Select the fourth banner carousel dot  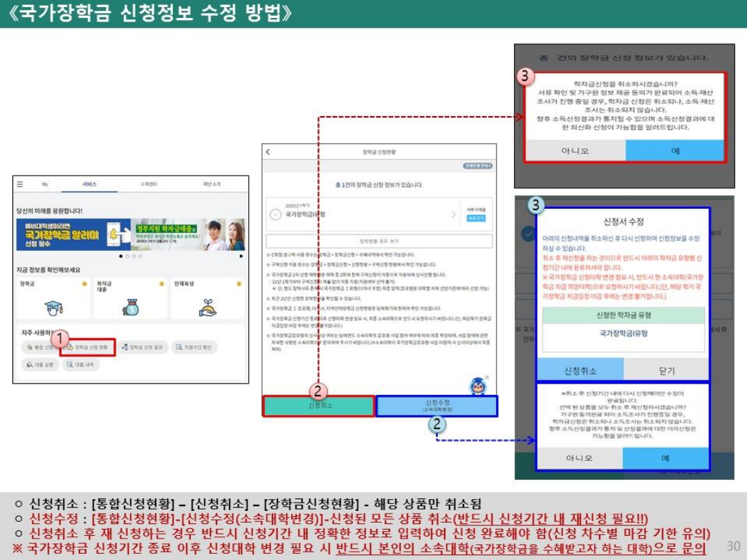click(x=140, y=256)
